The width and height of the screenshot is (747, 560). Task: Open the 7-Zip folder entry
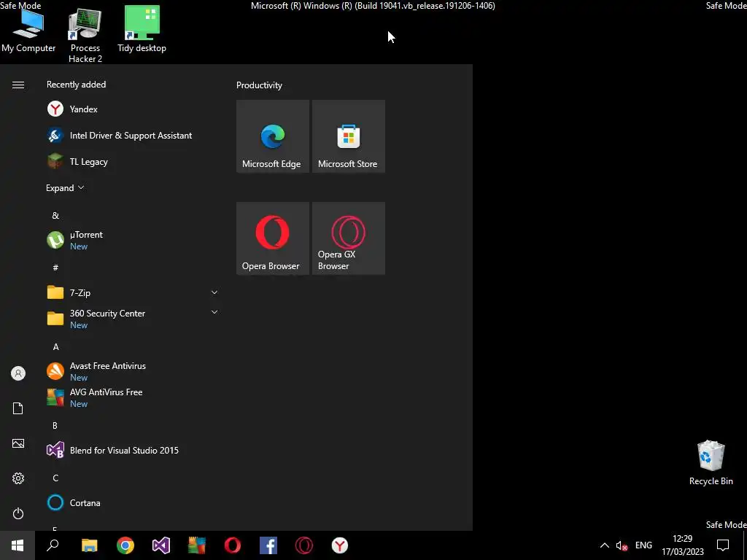tap(131, 292)
